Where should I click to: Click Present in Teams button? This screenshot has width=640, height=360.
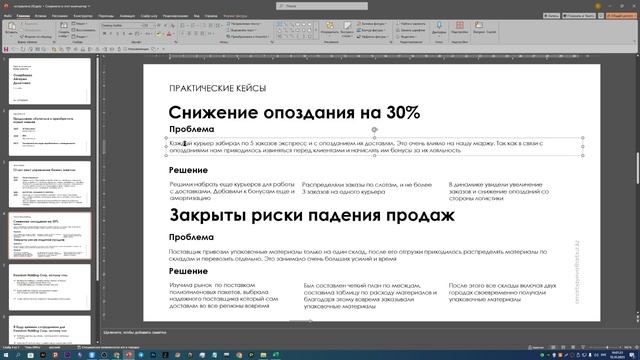(x=579, y=16)
